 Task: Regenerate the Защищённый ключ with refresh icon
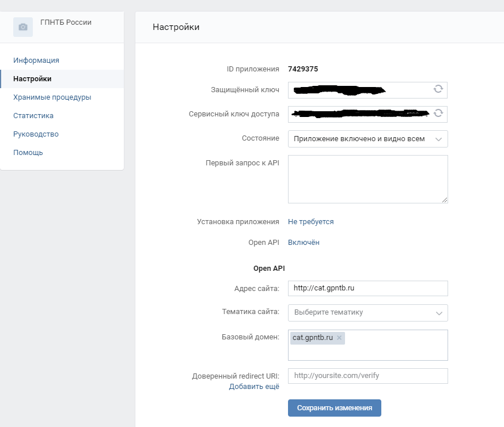[x=438, y=89]
